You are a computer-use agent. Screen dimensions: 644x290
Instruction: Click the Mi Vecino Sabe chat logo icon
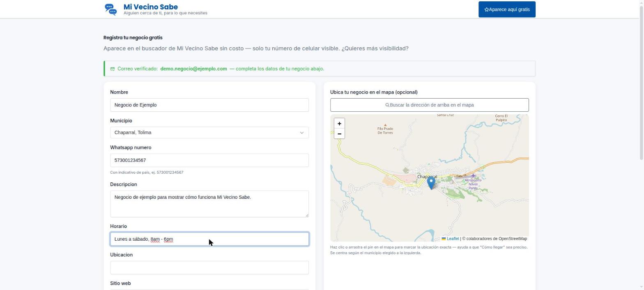[110, 9]
